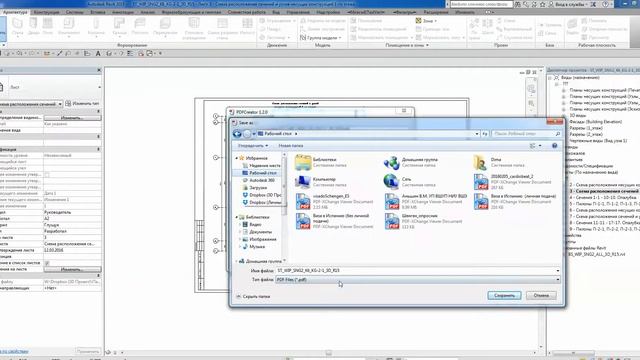Image resolution: width=640 pixels, height=360 pixels.
Task: Select 3D виды in project browser
Action: 578,116
